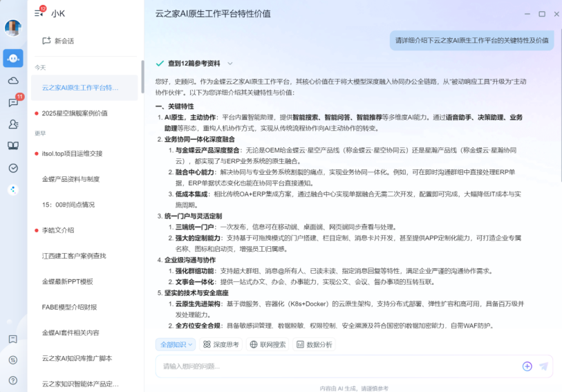The width and height of the screenshot is (562, 392).
Task: Open the 金蝶最新PPT模板 conversation
Action: point(67,281)
